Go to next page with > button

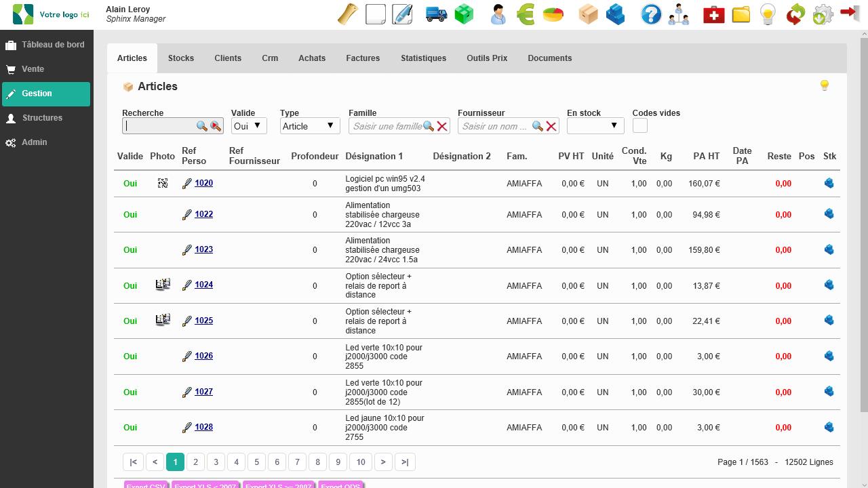pos(383,462)
